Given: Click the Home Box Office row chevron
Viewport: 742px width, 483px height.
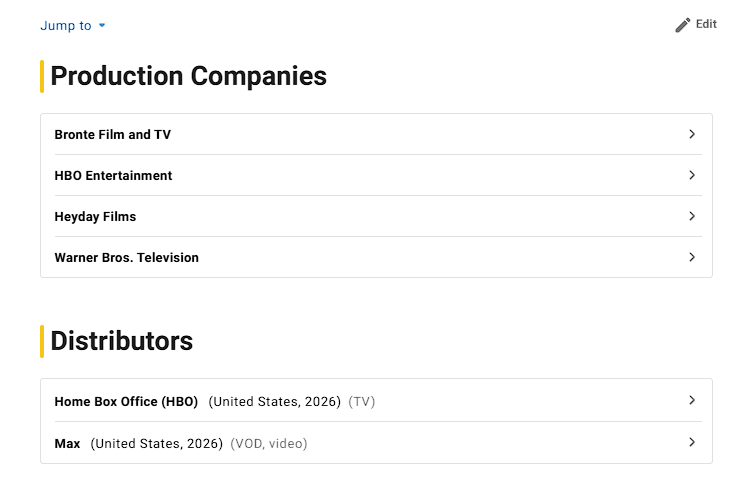Looking at the screenshot, I should [x=692, y=400].
